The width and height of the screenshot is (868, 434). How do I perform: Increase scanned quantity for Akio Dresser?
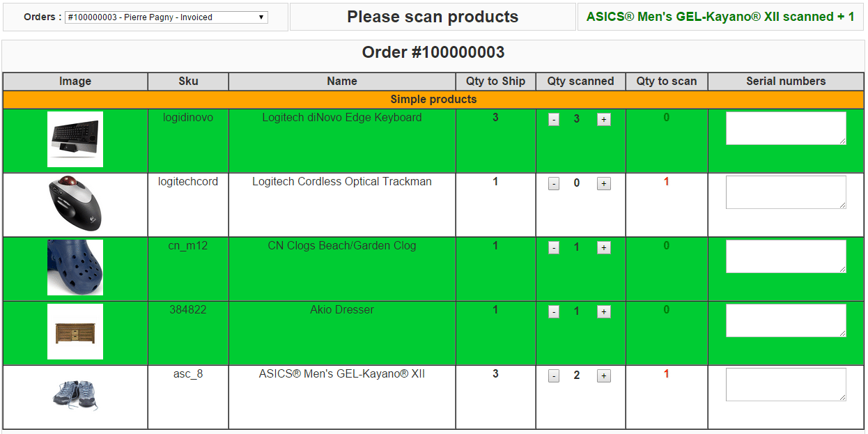[x=604, y=312]
